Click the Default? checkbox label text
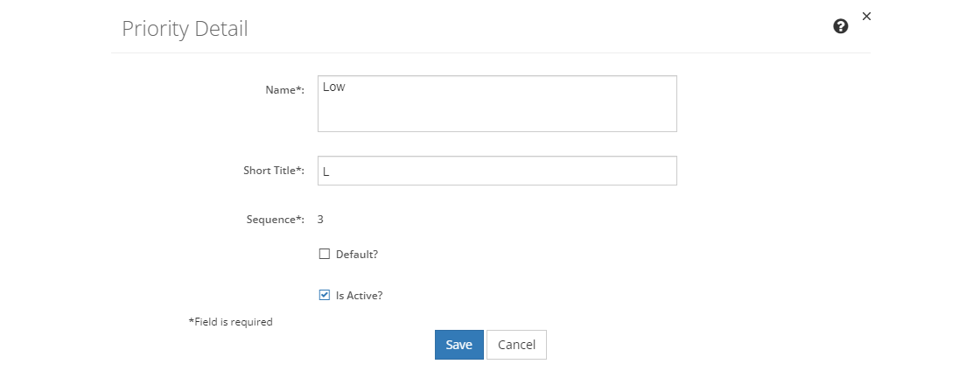Screen dimensions: 980x378 pyautogui.click(x=357, y=255)
